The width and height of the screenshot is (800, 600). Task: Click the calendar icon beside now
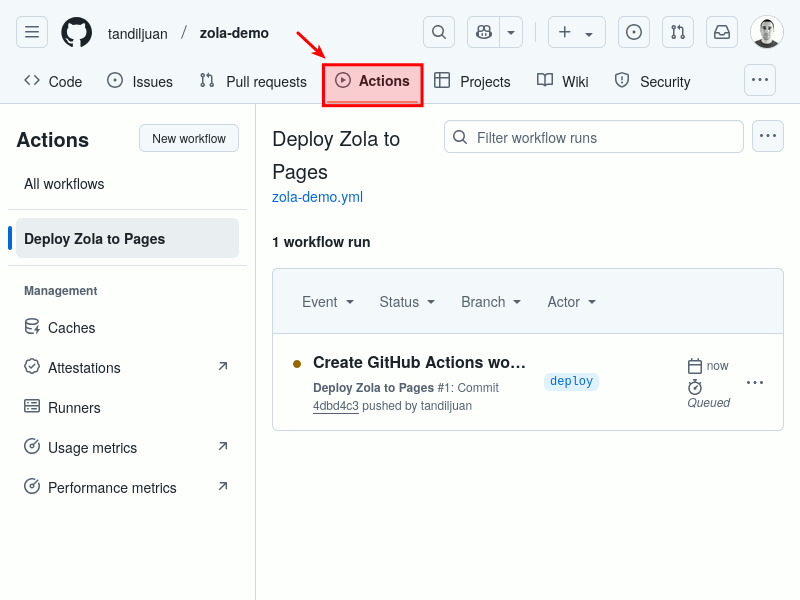[x=695, y=366]
